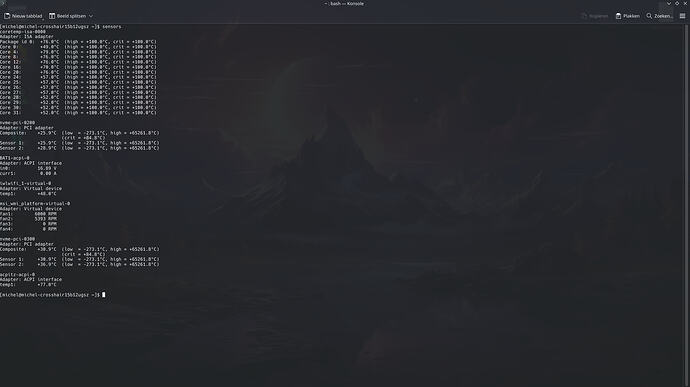
Task: Open the window menu icon in the title bar corner
Action: point(4,4)
